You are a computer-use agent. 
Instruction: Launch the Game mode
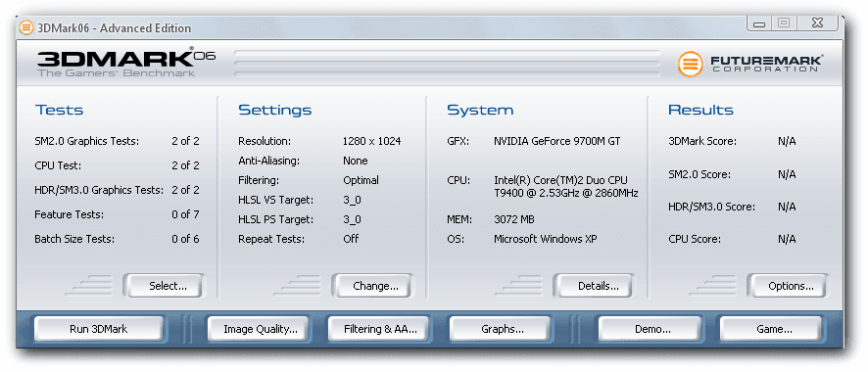[x=770, y=329]
